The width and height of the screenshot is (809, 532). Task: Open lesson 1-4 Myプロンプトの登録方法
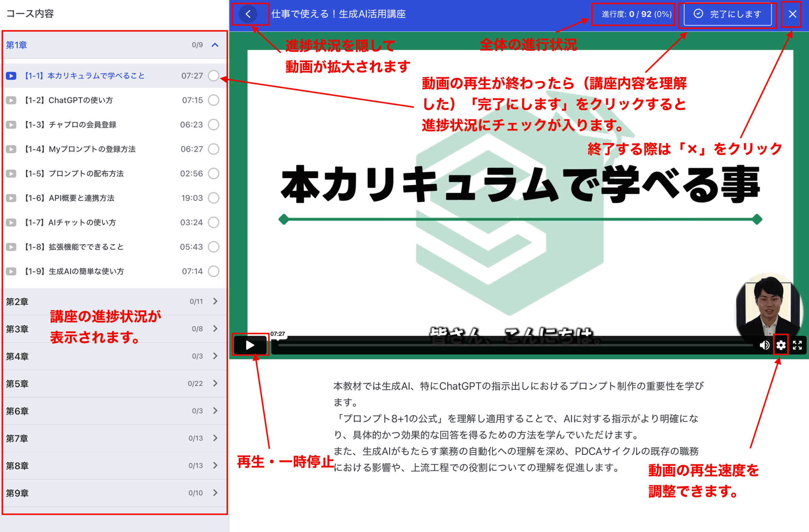(92, 149)
